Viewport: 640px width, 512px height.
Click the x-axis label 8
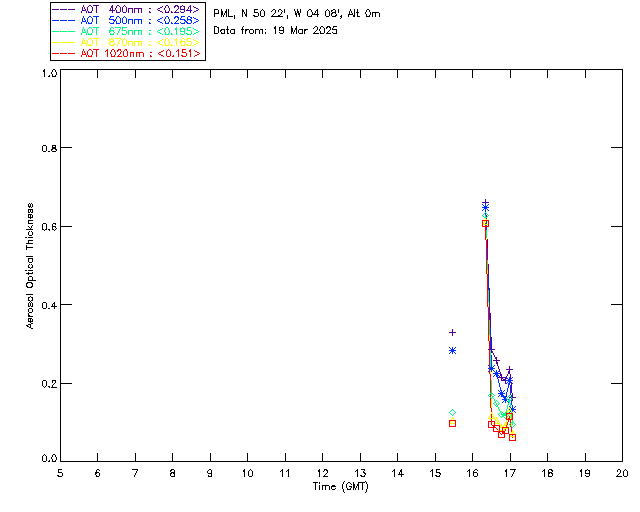[x=173, y=473]
